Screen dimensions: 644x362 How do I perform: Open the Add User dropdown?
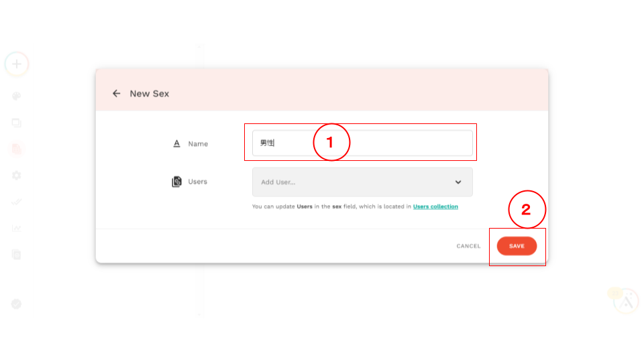click(362, 182)
